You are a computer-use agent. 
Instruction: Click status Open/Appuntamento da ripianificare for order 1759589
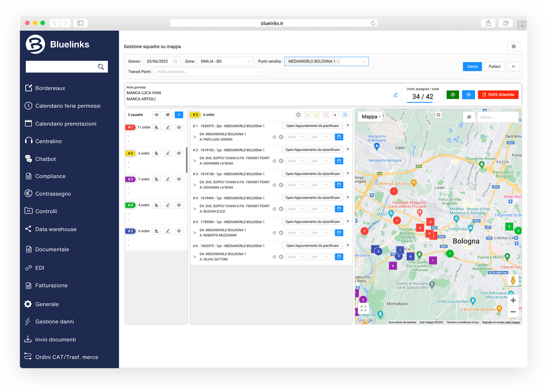[312, 222]
